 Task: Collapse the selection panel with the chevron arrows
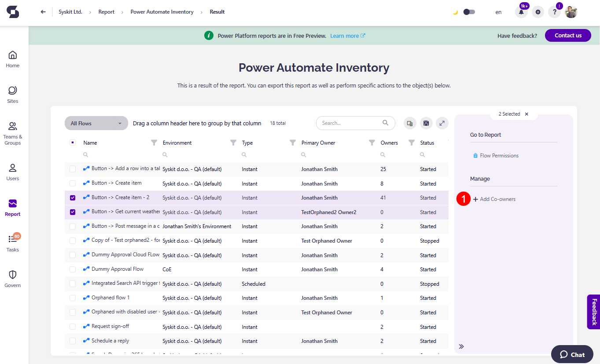coord(461,346)
